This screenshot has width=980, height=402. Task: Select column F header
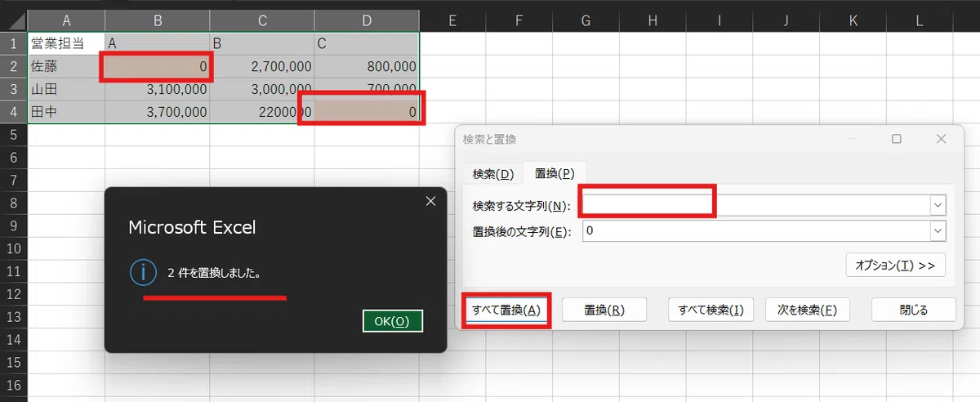(519, 20)
